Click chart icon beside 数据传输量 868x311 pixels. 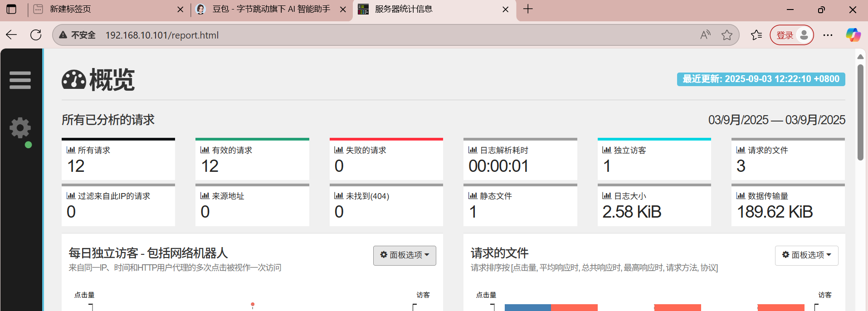point(741,196)
